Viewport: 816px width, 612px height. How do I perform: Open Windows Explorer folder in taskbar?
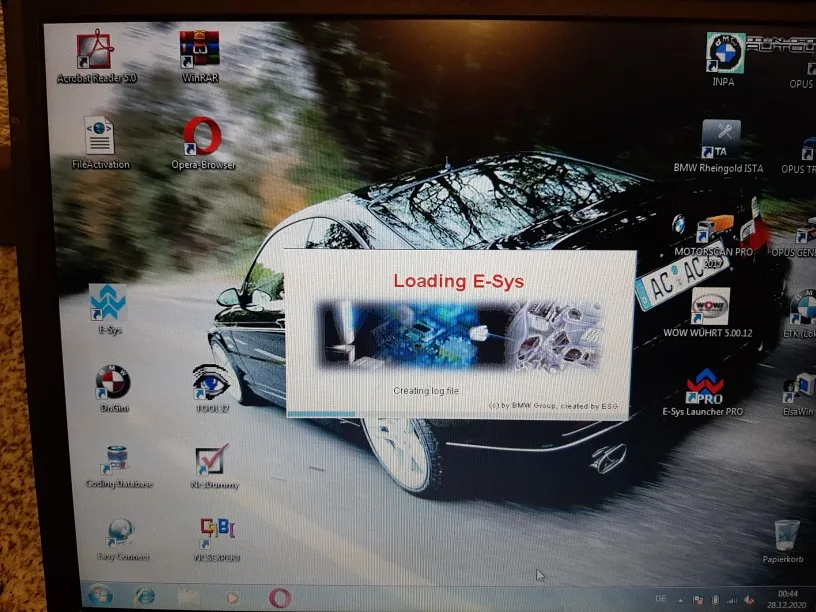pyautogui.click(x=189, y=597)
